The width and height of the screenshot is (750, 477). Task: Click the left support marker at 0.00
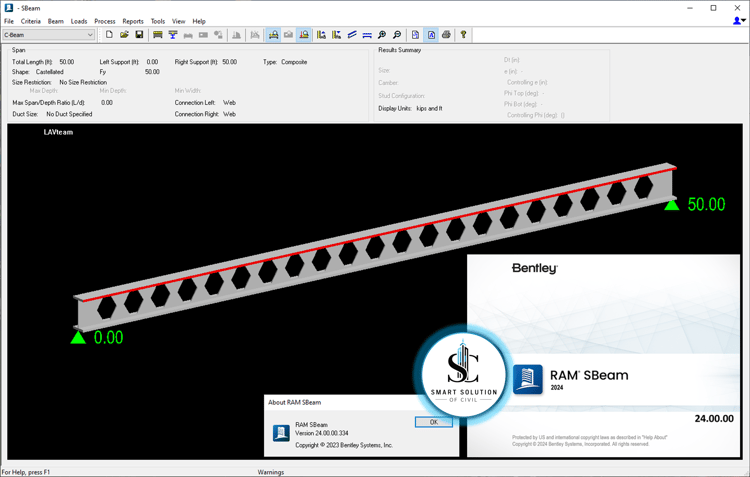[x=78, y=337]
